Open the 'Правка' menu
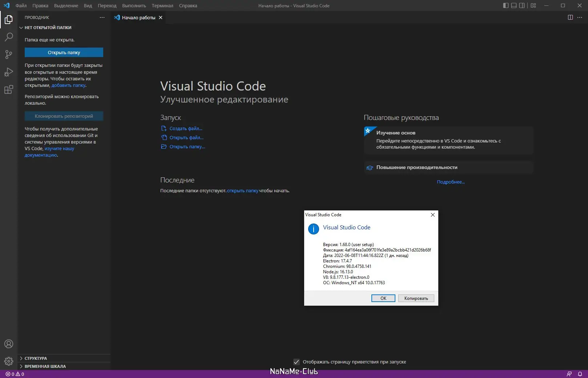The width and height of the screenshot is (588, 378). click(40, 5)
